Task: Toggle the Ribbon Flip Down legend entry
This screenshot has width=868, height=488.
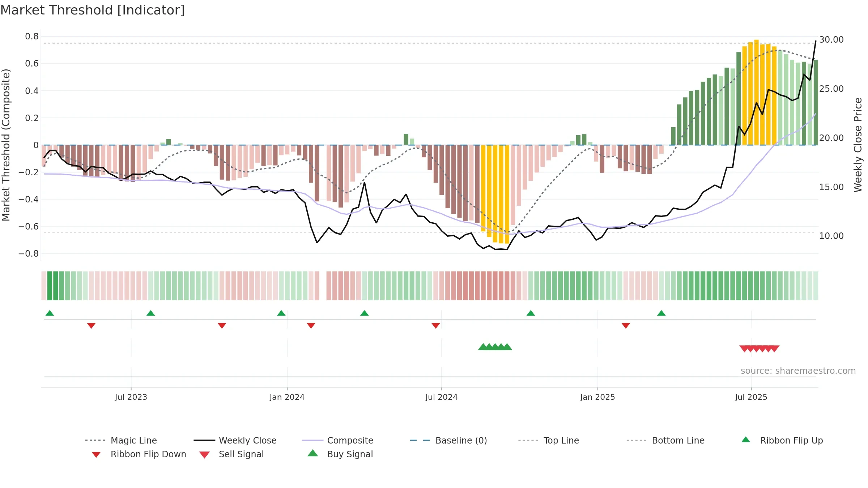Action: (x=139, y=454)
